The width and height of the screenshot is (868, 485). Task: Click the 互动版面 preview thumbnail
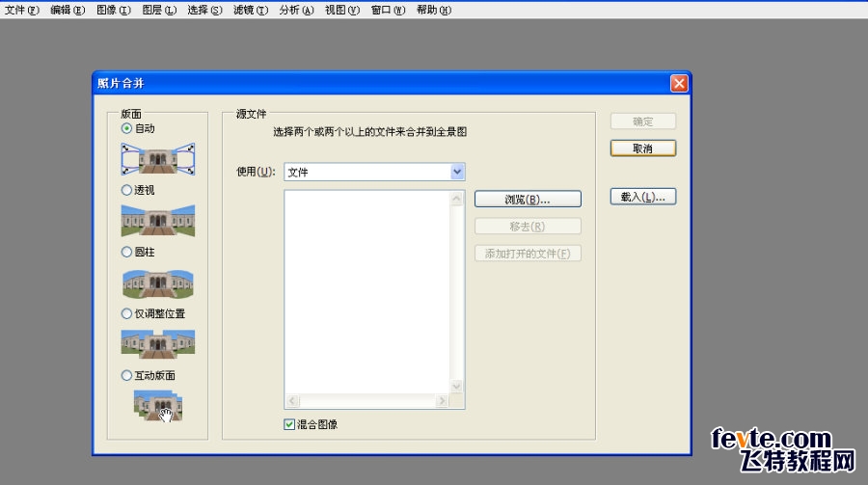click(158, 405)
